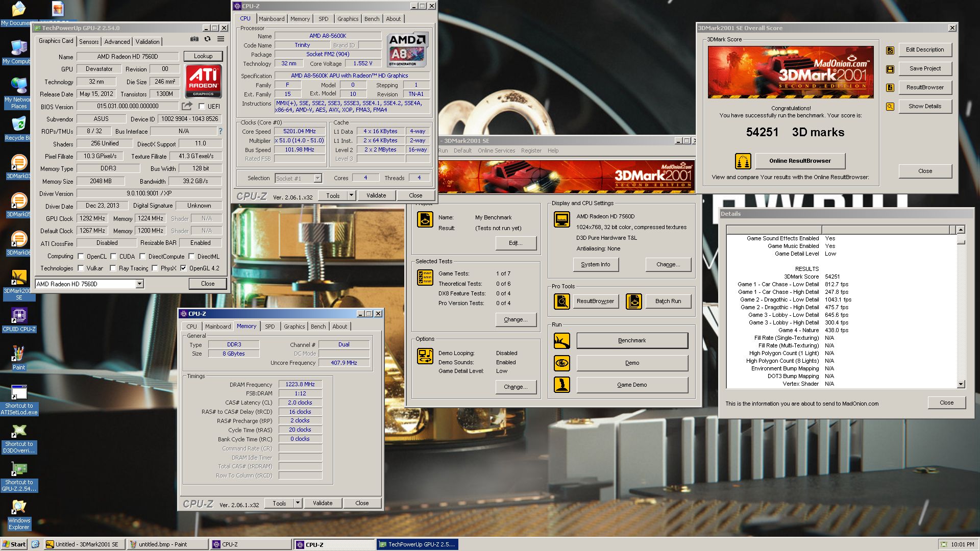Switch to the Advanced tab in GPU-Z
980x551 pixels.
click(117, 42)
